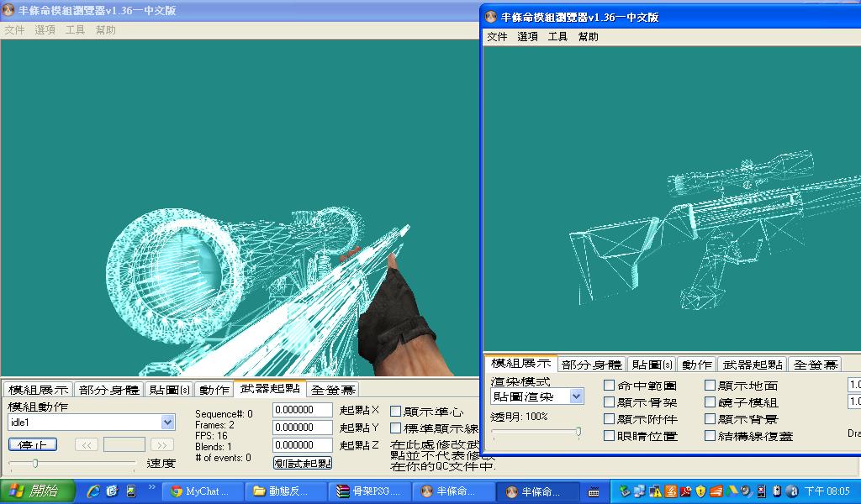This screenshot has width=861, height=504.
Task: Click the 測試起點 button
Action: pos(303,463)
